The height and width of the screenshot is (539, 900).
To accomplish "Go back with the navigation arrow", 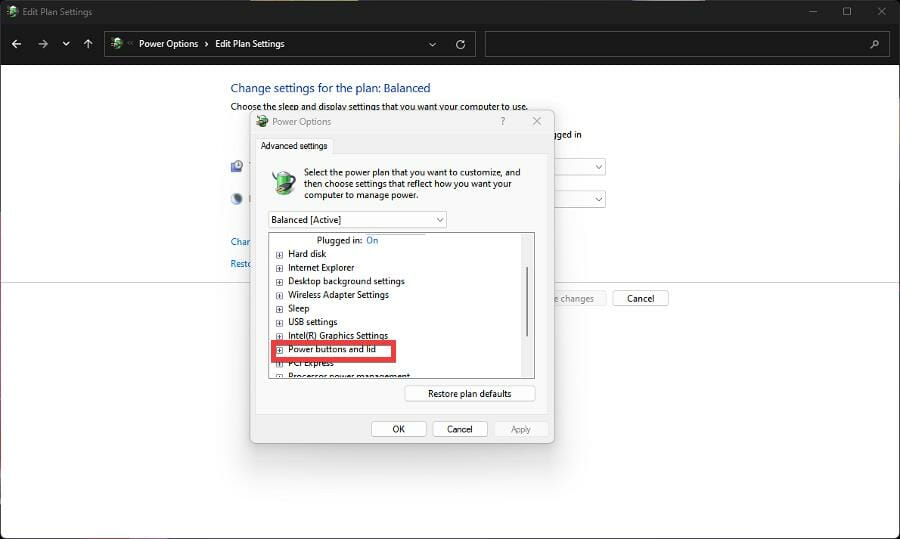I will pos(17,44).
